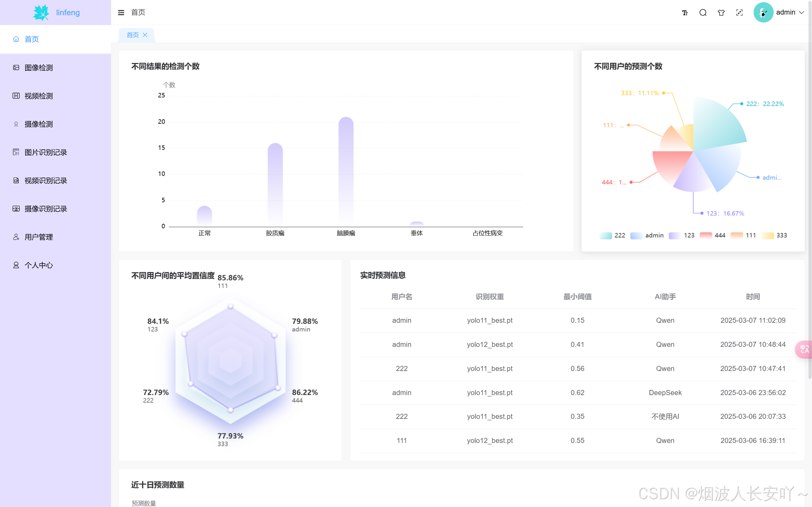The height and width of the screenshot is (507, 812).
Task: Expand the admin user dropdown arrow
Action: click(x=802, y=13)
